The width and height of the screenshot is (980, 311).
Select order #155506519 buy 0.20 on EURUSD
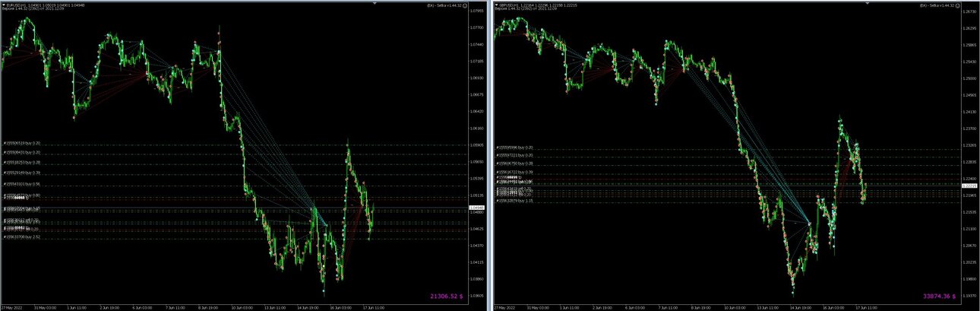tap(21, 142)
